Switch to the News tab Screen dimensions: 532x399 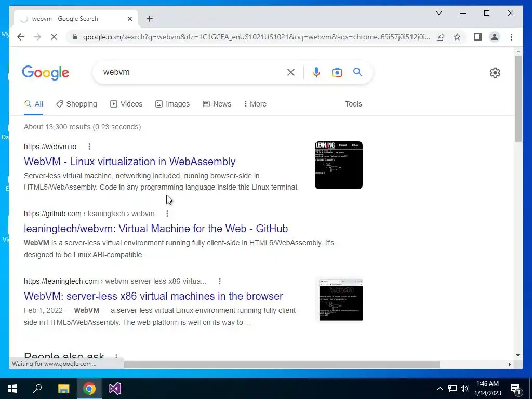(217, 104)
